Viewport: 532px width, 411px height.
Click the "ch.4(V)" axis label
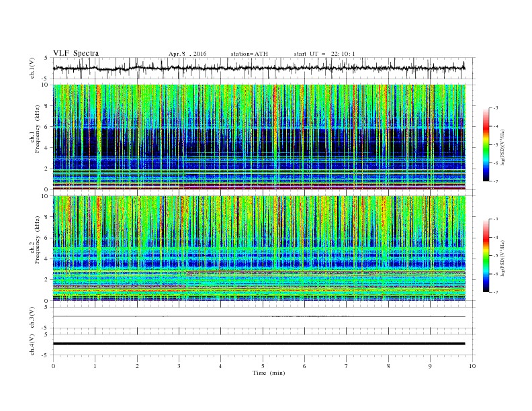click(x=32, y=345)
